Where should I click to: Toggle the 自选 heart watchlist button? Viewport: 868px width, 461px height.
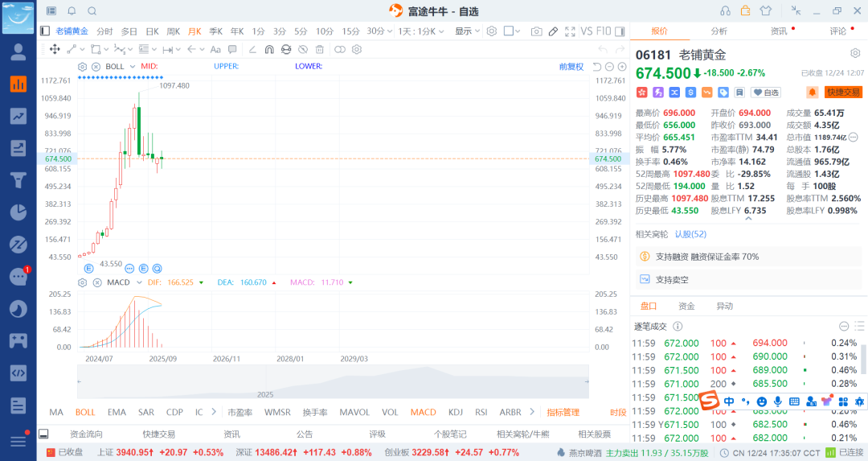[766, 93]
